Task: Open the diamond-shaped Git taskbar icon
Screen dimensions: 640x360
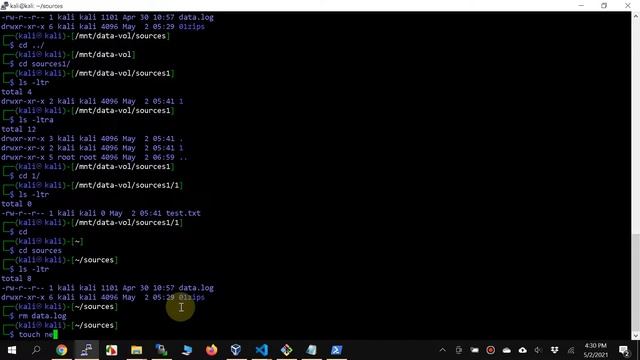Action: tap(287, 350)
